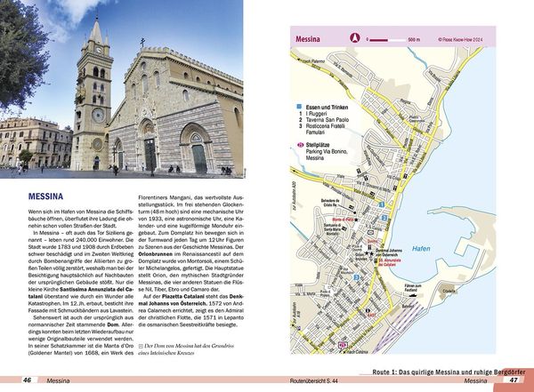Viewport: 534px width, 392px height.
Task: Click the bold 'Orionbrunnen' text
Action: [x=155, y=254]
